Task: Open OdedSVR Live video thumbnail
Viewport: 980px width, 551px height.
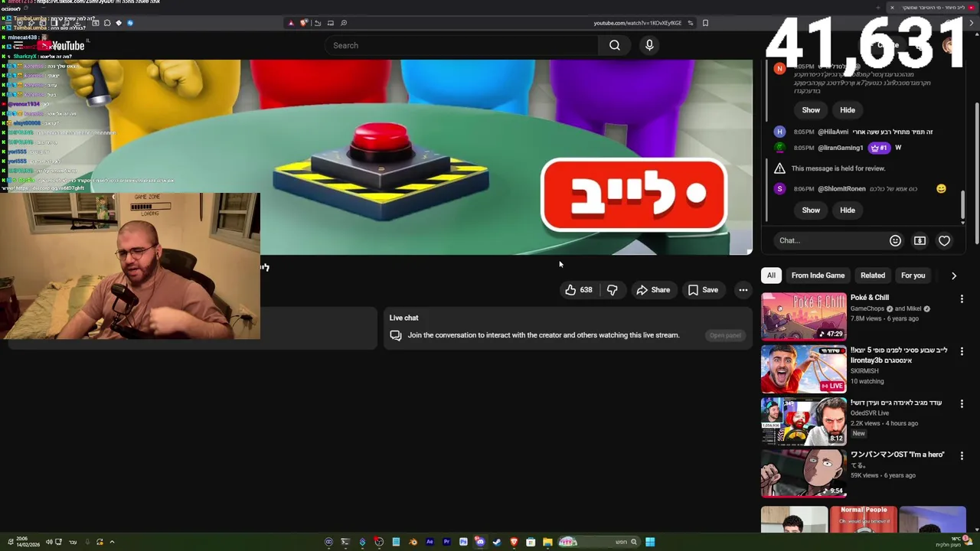Action: [x=804, y=421]
